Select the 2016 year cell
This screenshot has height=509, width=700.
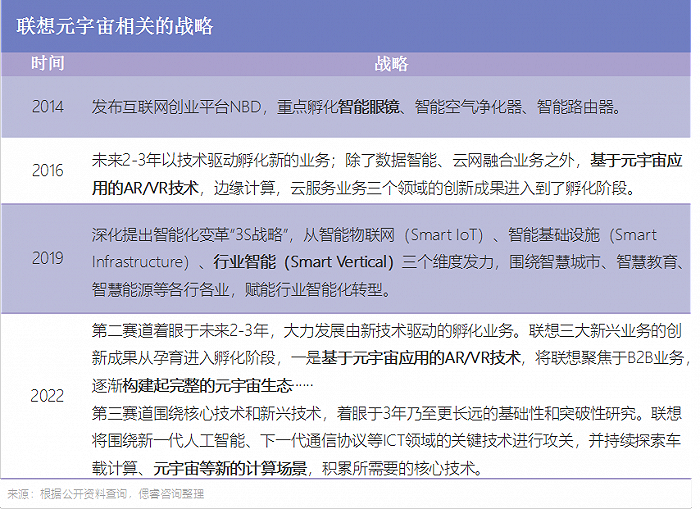(48, 171)
